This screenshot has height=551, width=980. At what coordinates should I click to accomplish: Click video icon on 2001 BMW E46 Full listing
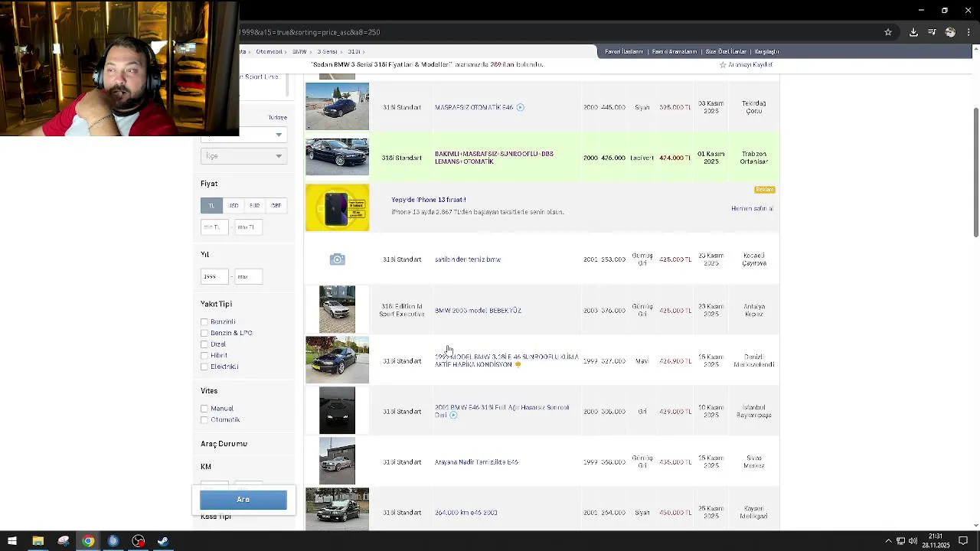tap(453, 415)
